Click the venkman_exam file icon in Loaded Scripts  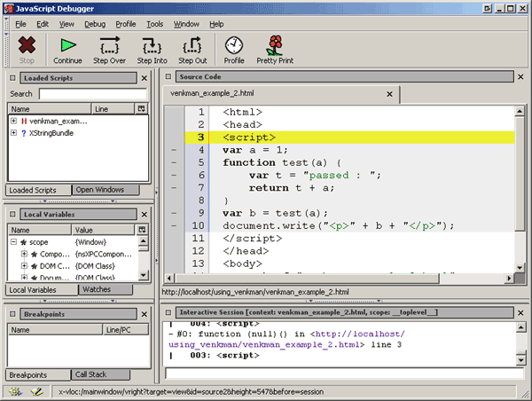click(24, 122)
